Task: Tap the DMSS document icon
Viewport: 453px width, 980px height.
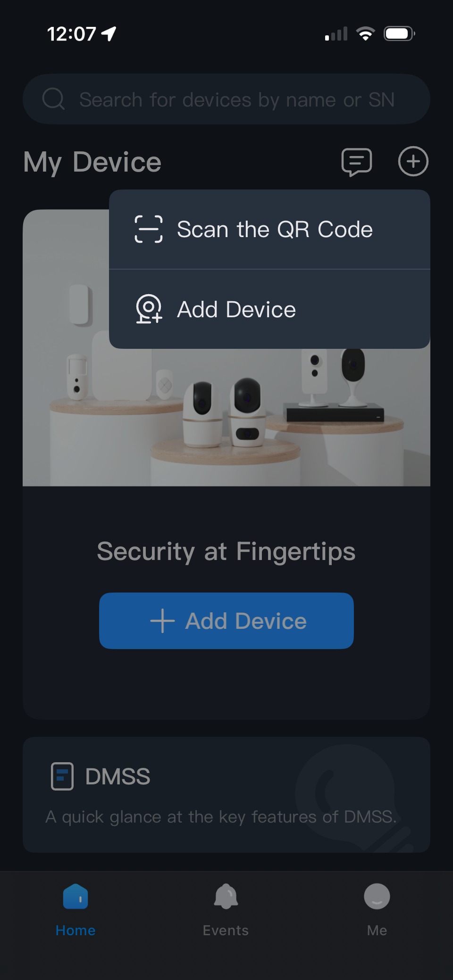Action: [62, 776]
